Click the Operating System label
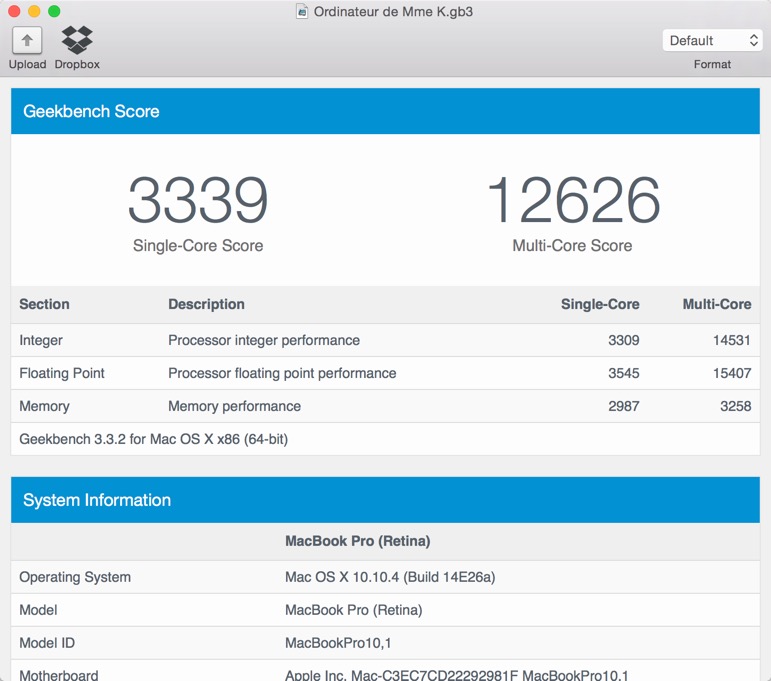This screenshot has height=681, width=771. point(75,577)
